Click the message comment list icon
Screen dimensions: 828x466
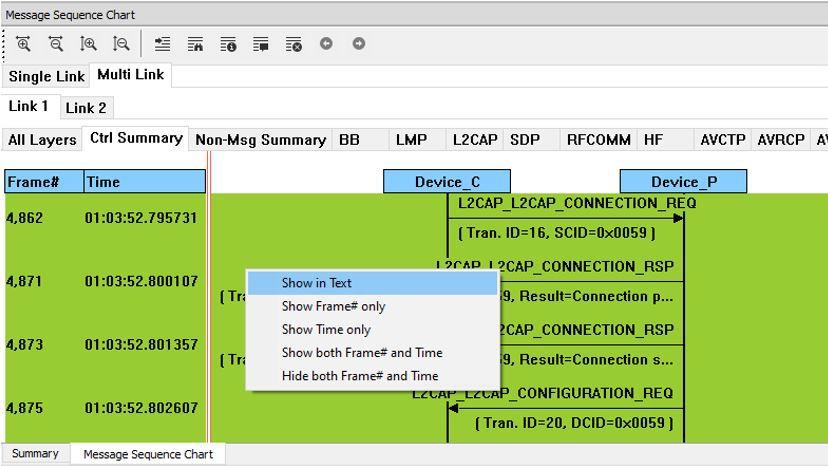coord(261,44)
